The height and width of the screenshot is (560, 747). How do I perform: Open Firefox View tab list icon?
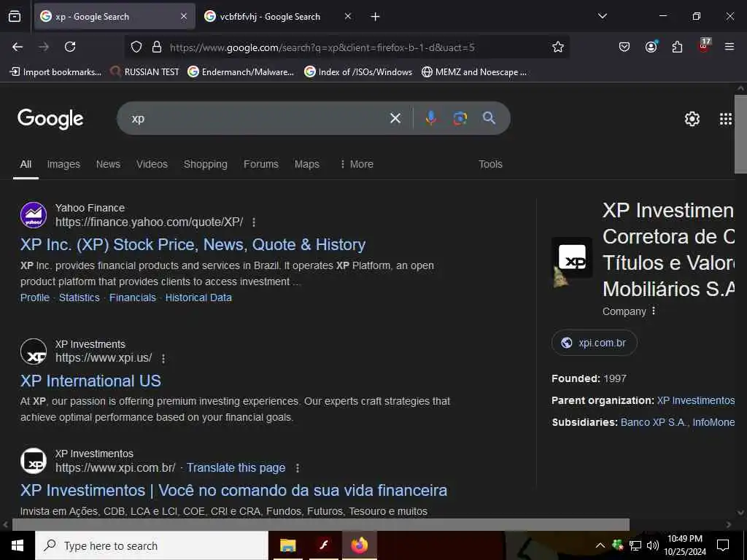pos(15,16)
